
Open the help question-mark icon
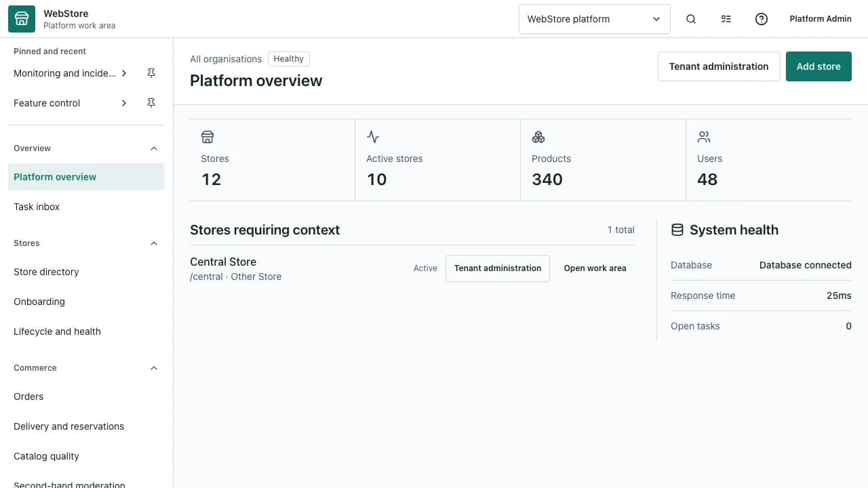click(x=762, y=19)
